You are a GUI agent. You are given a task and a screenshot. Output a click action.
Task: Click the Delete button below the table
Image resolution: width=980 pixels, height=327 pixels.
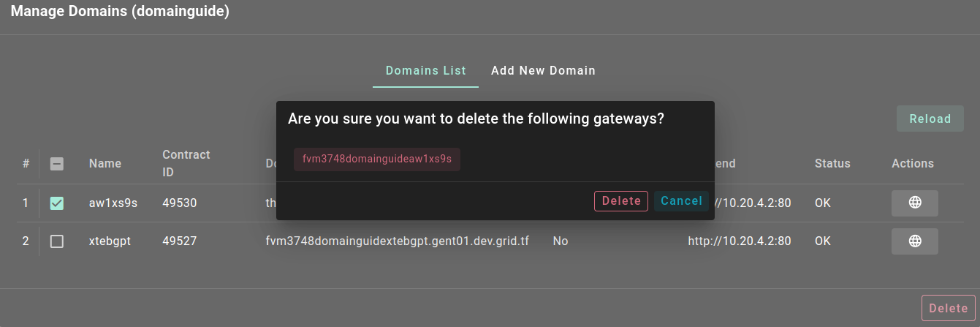pyautogui.click(x=948, y=309)
